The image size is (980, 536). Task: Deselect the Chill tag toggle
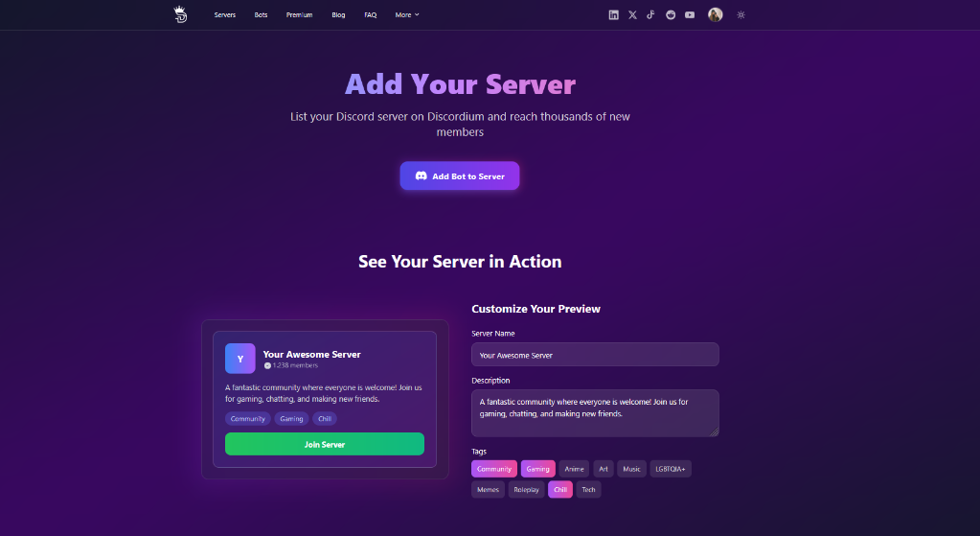pyautogui.click(x=560, y=490)
